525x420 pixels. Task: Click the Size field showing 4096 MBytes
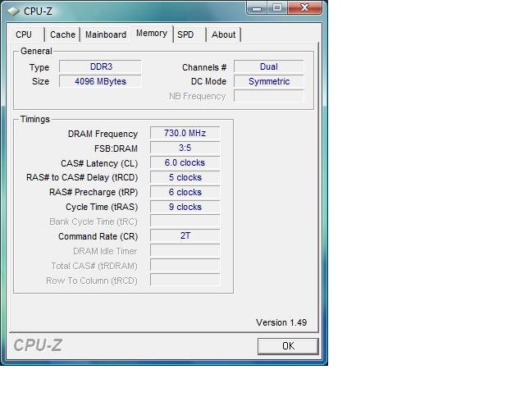tap(100, 81)
